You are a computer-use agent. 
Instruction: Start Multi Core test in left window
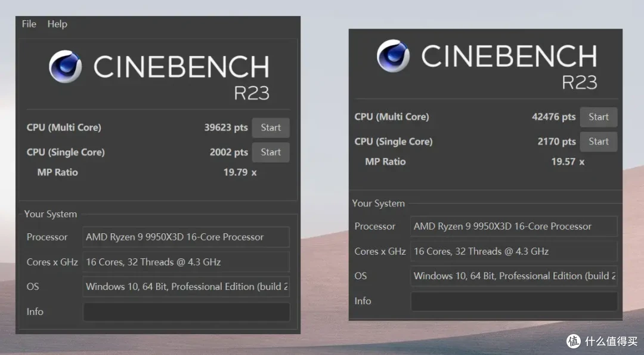(x=271, y=127)
